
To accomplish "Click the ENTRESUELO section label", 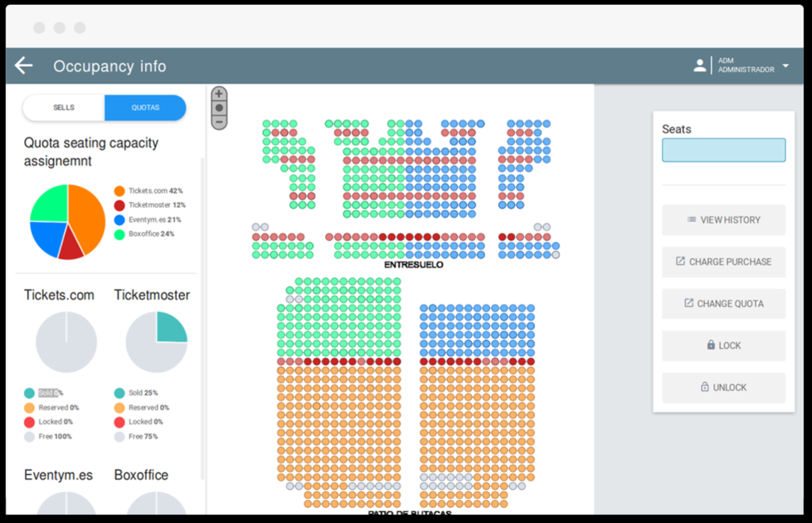I will click(413, 265).
